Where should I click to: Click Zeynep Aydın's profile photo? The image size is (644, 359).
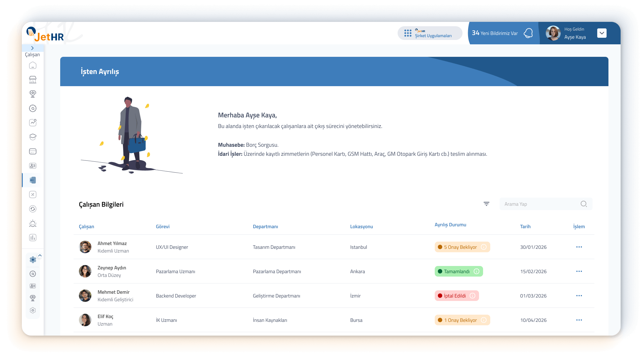[x=85, y=271]
